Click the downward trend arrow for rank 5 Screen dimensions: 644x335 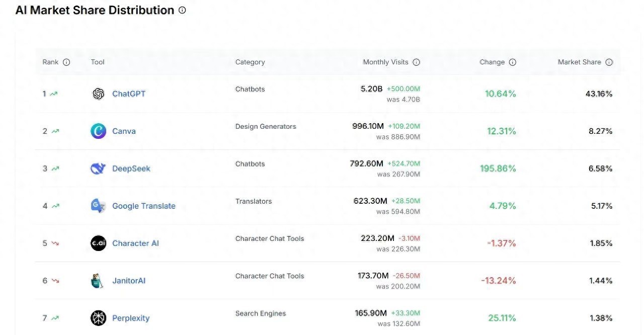click(x=55, y=243)
